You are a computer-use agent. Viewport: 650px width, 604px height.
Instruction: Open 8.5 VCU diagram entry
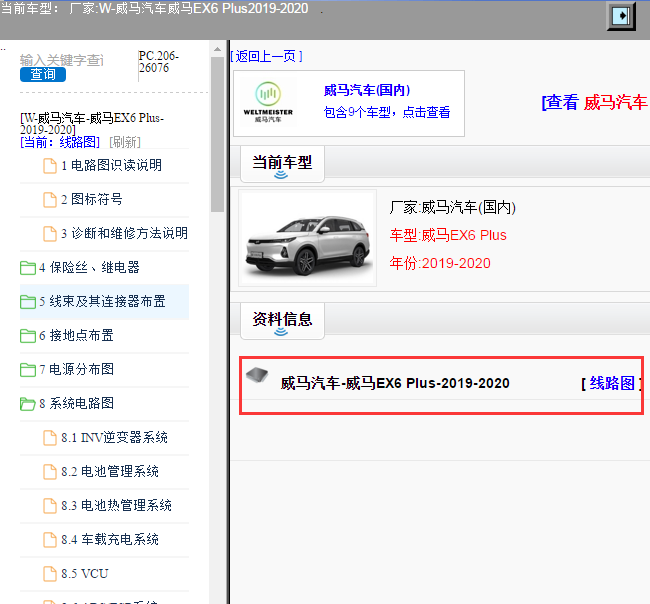85,574
